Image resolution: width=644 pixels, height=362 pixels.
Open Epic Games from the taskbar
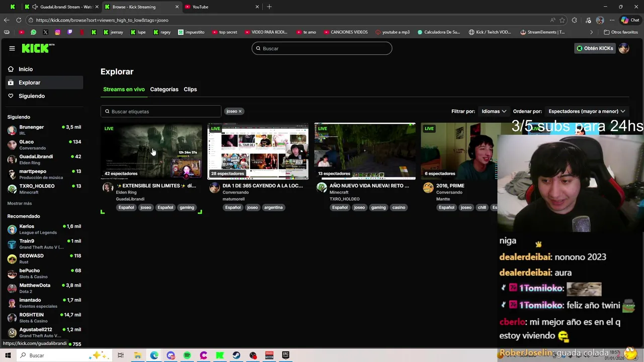pos(286,355)
